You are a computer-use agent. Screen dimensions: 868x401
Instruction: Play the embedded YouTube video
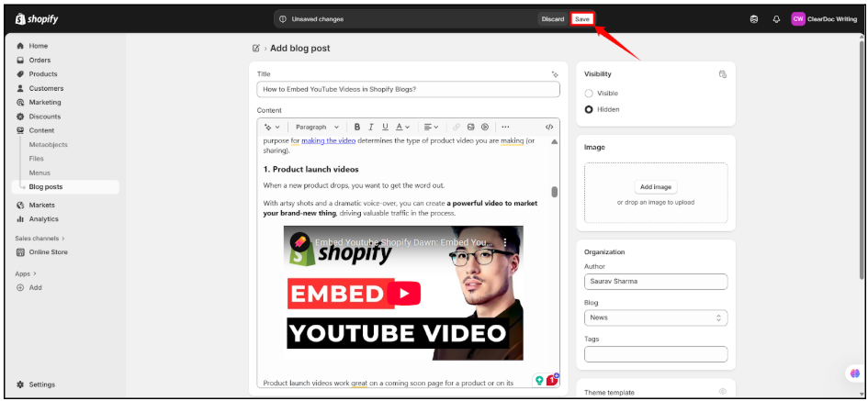pos(404,293)
